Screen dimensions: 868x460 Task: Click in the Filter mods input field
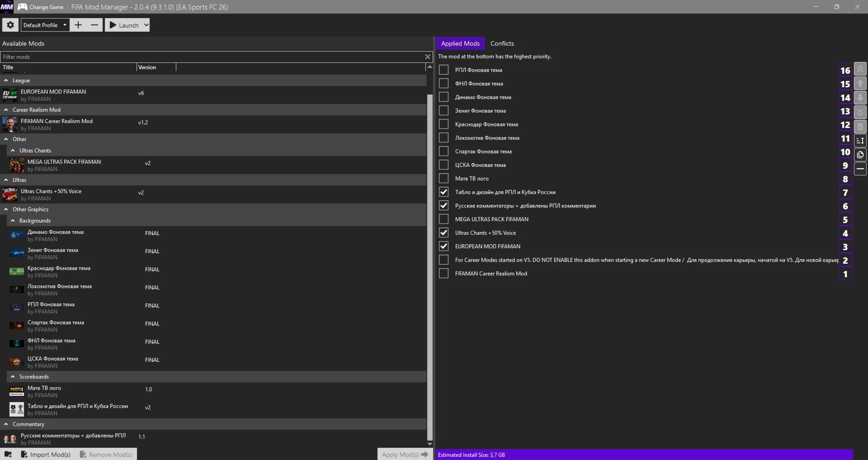[x=212, y=57]
